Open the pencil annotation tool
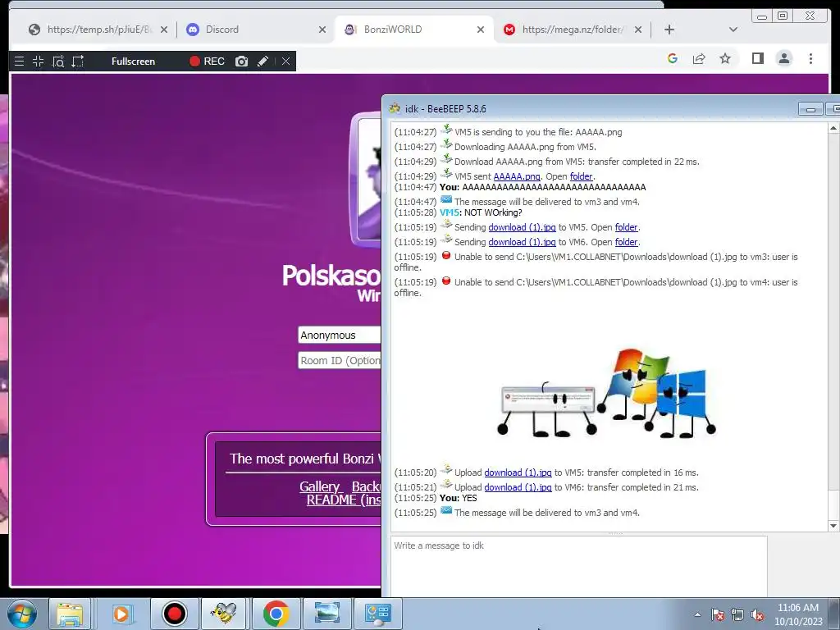Image resolution: width=840 pixels, height=630 pixels. coord(262,61)
